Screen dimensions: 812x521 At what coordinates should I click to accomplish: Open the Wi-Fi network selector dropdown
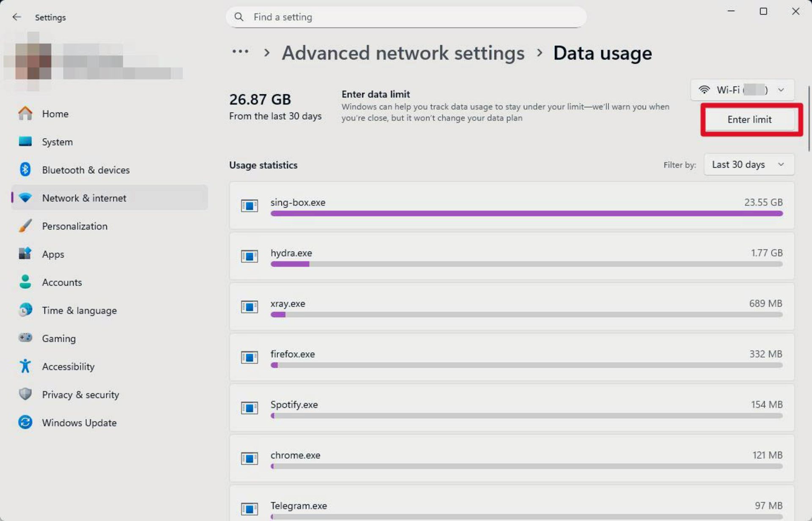(742, 90)
